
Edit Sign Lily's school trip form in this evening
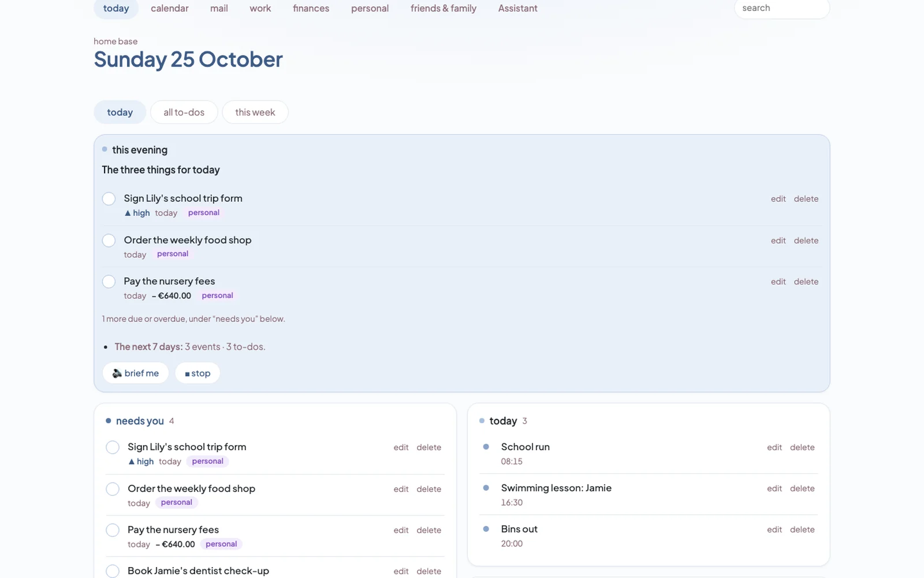pyautogui.click(x=778, y=199)
